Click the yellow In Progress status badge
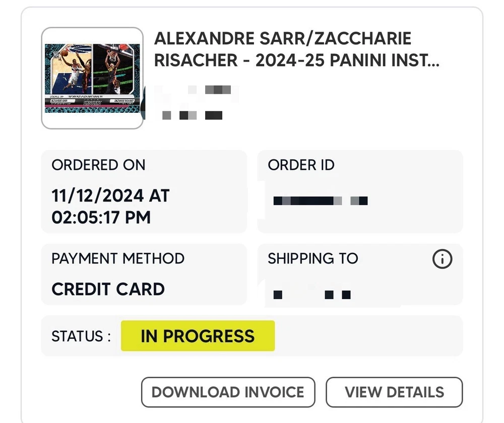The height and width of the screenshot is (423, 504). click(198, 336)
